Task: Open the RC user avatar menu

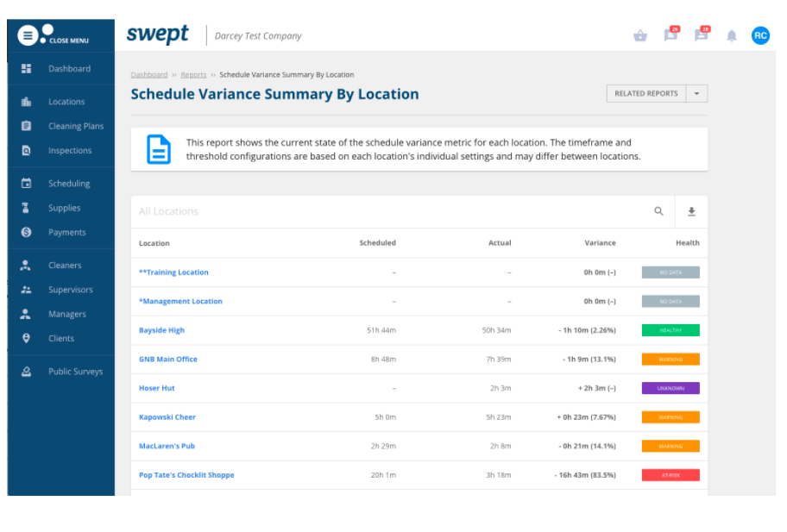Action: click(760, 35)
